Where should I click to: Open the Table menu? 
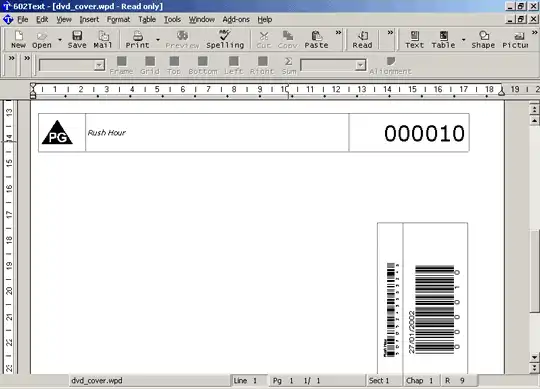147,20
